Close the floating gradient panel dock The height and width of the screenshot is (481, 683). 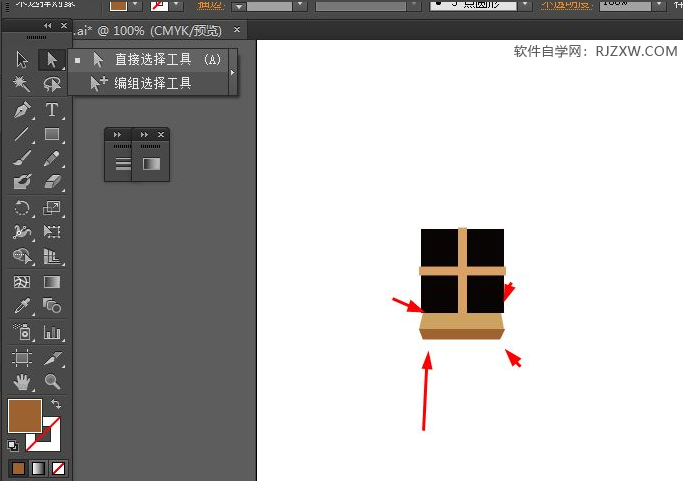tap(161, 135)
